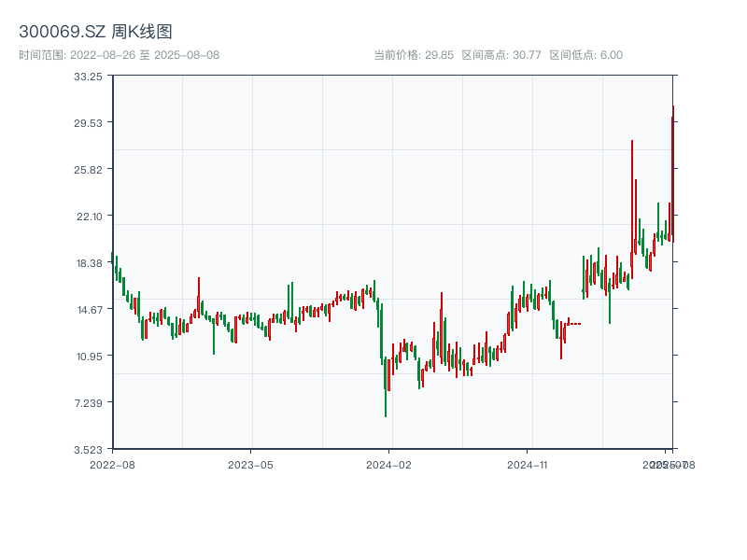Click the period high 区间高点: 30.77

pyautogui.click(x=501, y=55)
